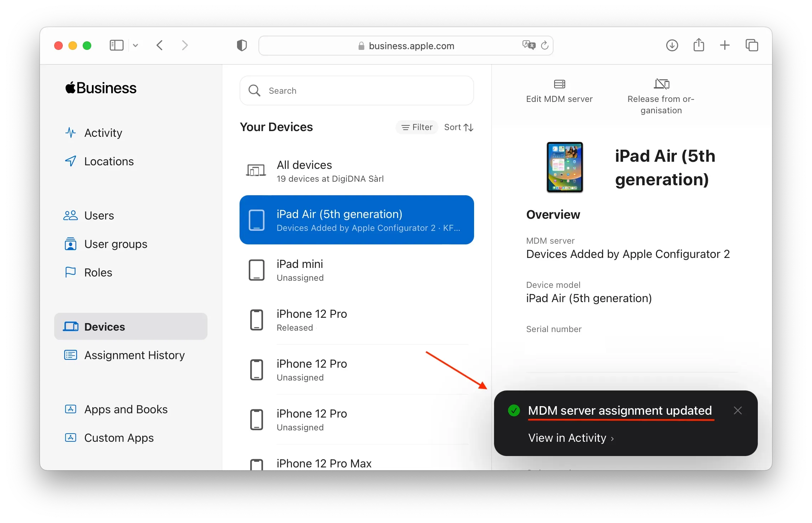Open the Safari downloads icon
This screenshot has height=523, width=812.
pos(672,45)
